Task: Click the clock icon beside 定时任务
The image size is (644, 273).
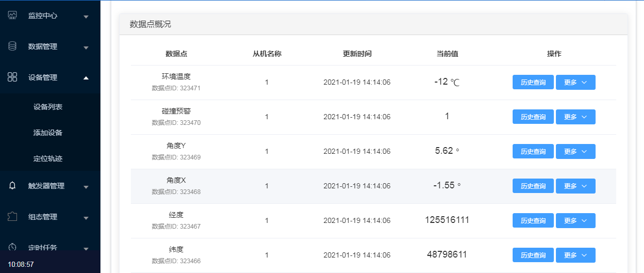Action: coord(13,247)
